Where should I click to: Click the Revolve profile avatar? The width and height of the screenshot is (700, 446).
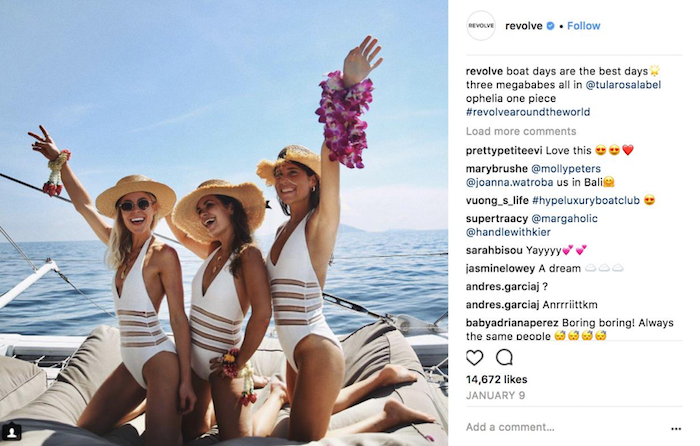pyautogui.click(x=480, y=26)
